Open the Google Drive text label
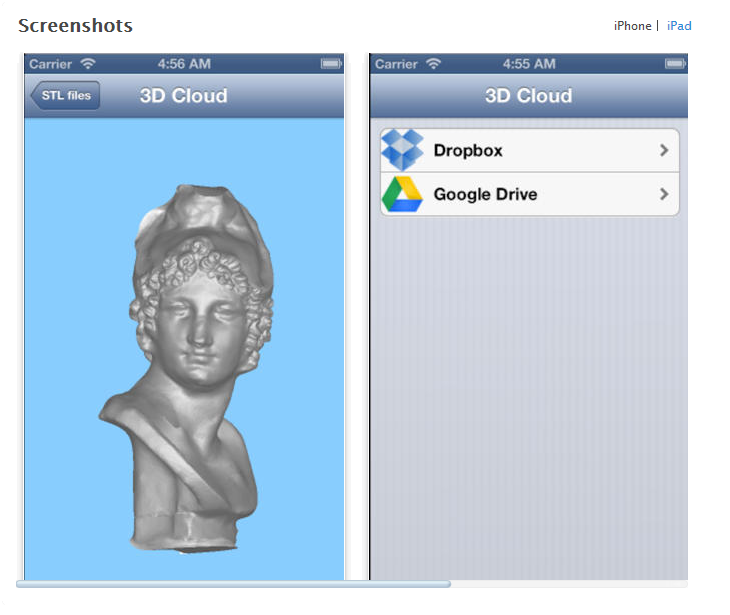Viewport: 730px width, 615px height. (x=485, y=194)
